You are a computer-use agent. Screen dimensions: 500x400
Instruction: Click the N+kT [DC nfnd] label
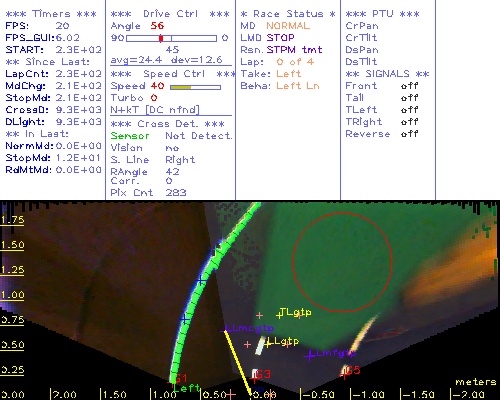tap(155, 110)
